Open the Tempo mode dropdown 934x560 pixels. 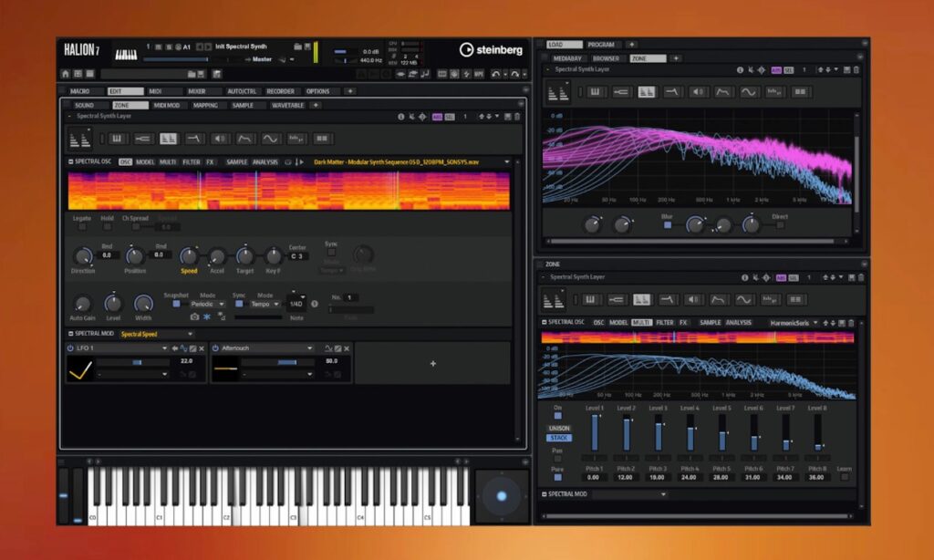pyautogui.click(x=265, y=304)
